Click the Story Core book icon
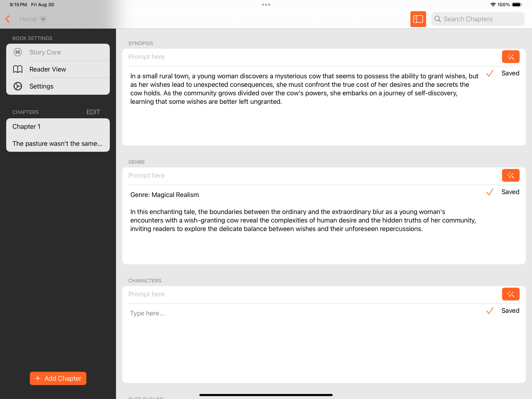 click(18, 52)
